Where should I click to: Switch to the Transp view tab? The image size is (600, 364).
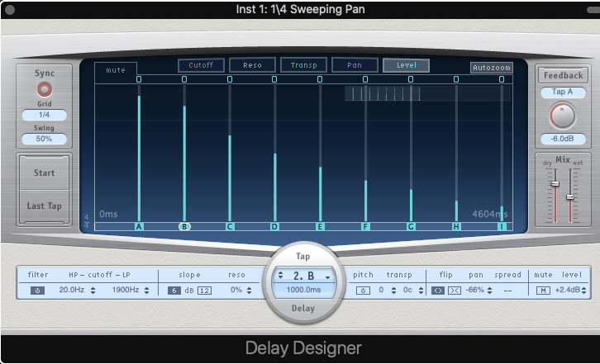[303, 65]
